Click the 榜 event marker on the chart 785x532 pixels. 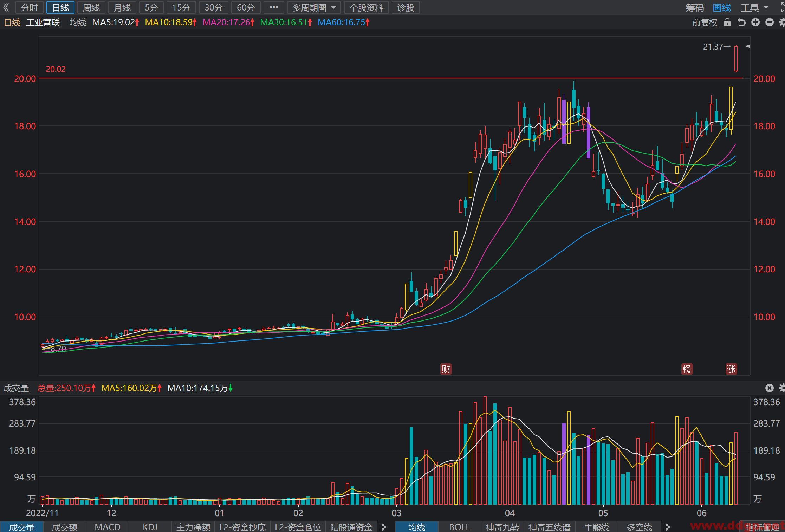pos(687,369)
